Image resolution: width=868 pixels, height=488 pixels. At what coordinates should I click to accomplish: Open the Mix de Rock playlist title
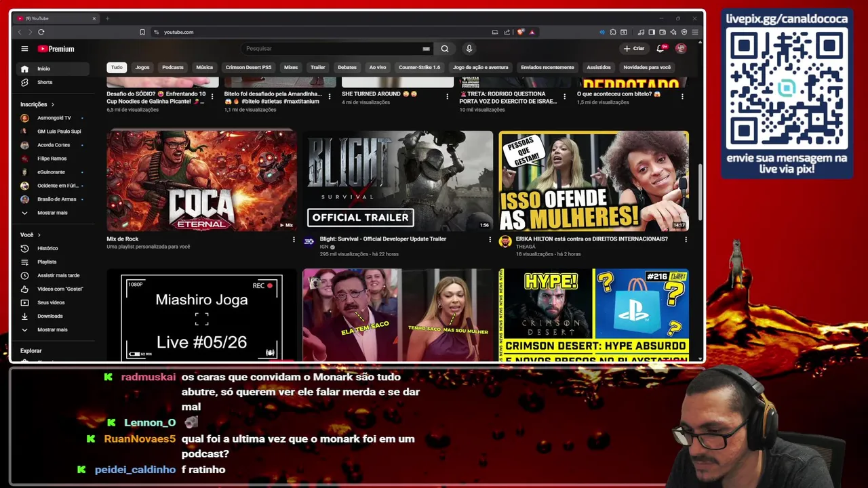[x=123, y=239]
